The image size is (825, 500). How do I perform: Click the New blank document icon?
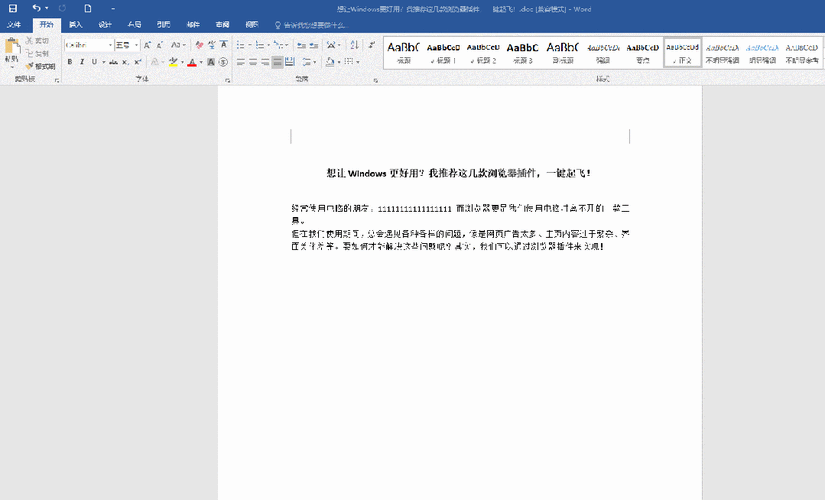tap(88, 8)
